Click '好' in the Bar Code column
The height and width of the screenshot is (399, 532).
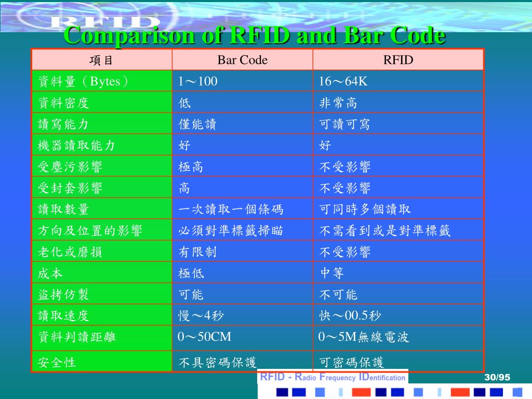pos(242,145)
